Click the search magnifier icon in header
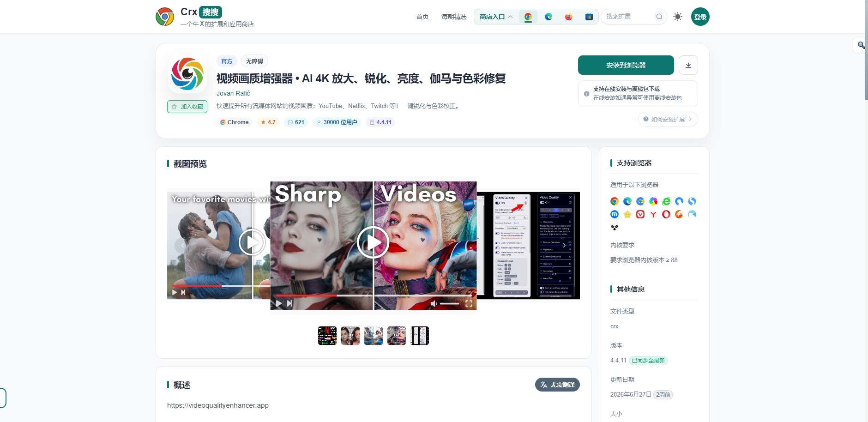The width and height of the screenshot is (868, 422). pos(659,17)
